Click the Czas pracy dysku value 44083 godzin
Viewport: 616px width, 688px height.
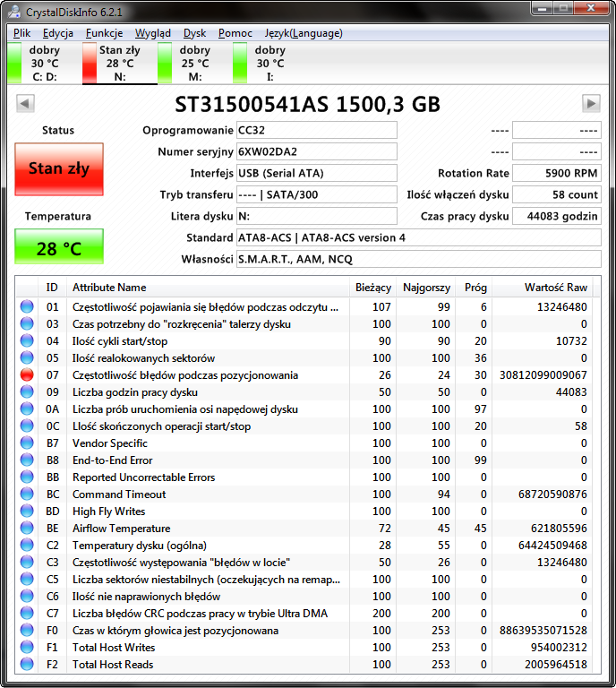coord(557,216)
